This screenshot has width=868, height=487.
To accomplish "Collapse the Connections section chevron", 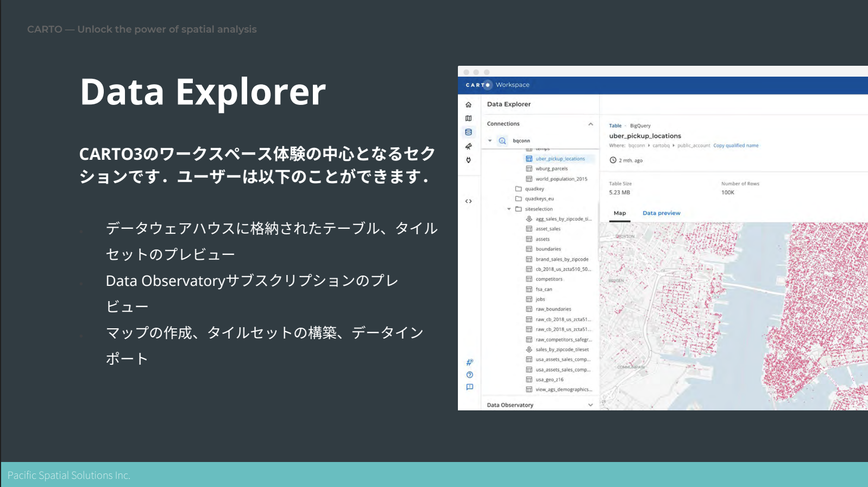I will tap(590, 124).
